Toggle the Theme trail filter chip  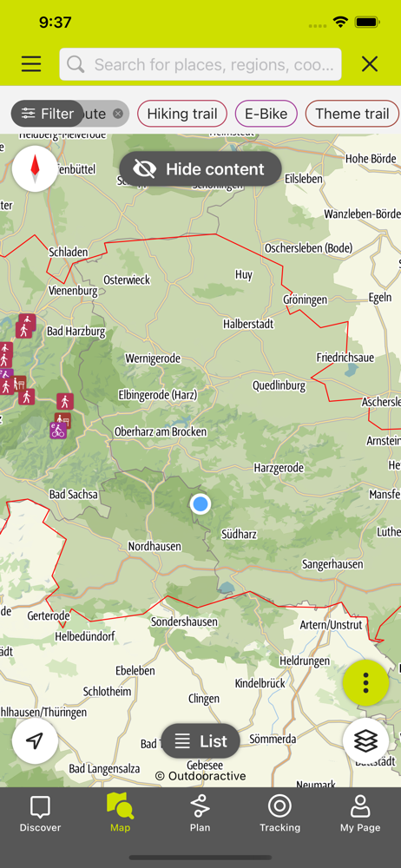pos(352,114)
